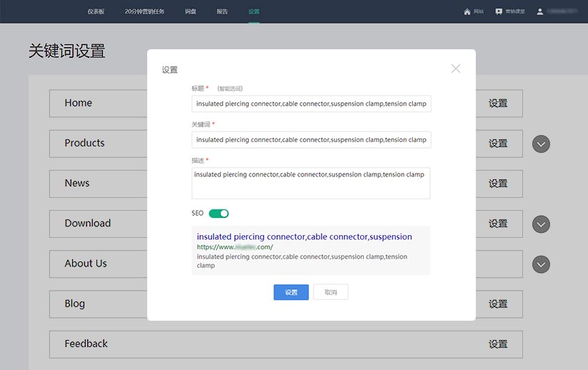Expand the About Us row chevron
Viewport: 588px width, 370px height.
pyautogui.click(x=542, y=264)
